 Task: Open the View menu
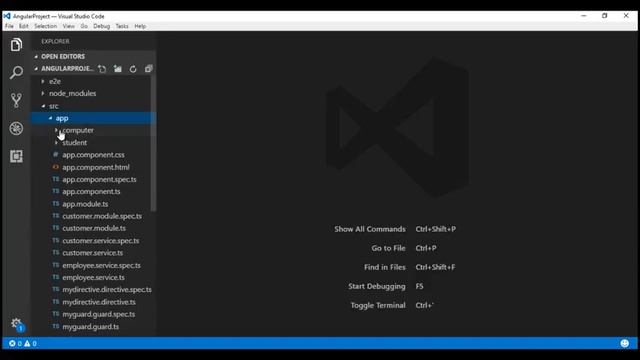point(69,26)
